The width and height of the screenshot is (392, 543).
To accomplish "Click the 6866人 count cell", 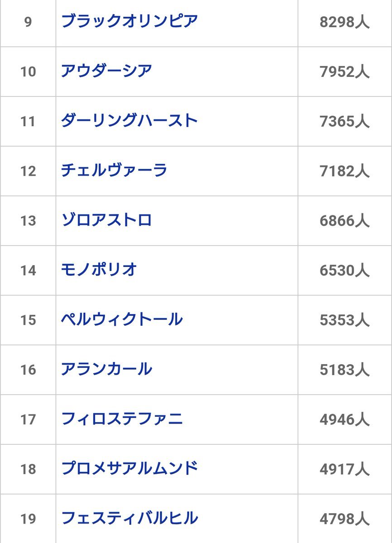I will point(344,221).
